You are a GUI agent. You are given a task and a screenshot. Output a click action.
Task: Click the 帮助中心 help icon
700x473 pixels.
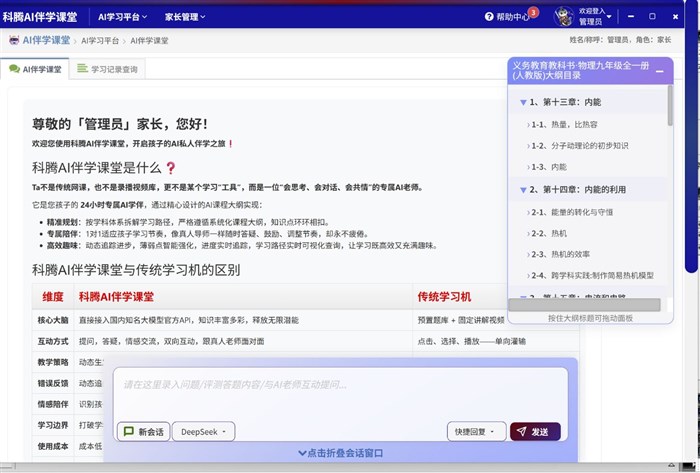click(x=489, y=17)
